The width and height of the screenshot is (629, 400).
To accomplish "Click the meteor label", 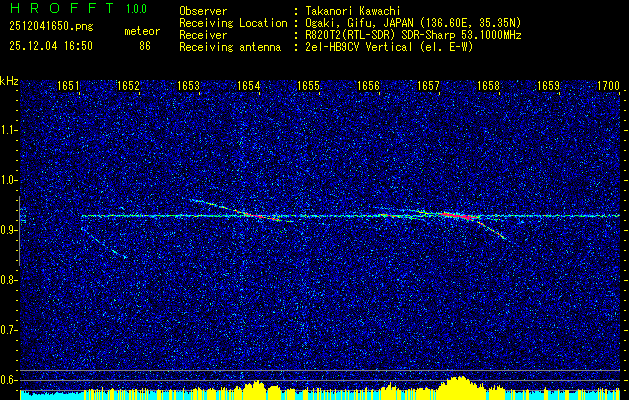I will tap(142, 31).
